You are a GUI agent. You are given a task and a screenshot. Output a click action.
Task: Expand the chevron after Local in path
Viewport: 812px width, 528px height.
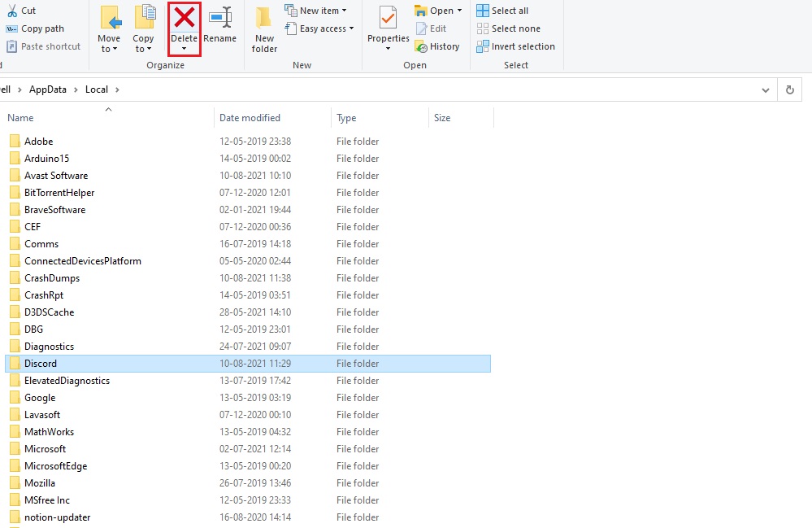point(118,89)
